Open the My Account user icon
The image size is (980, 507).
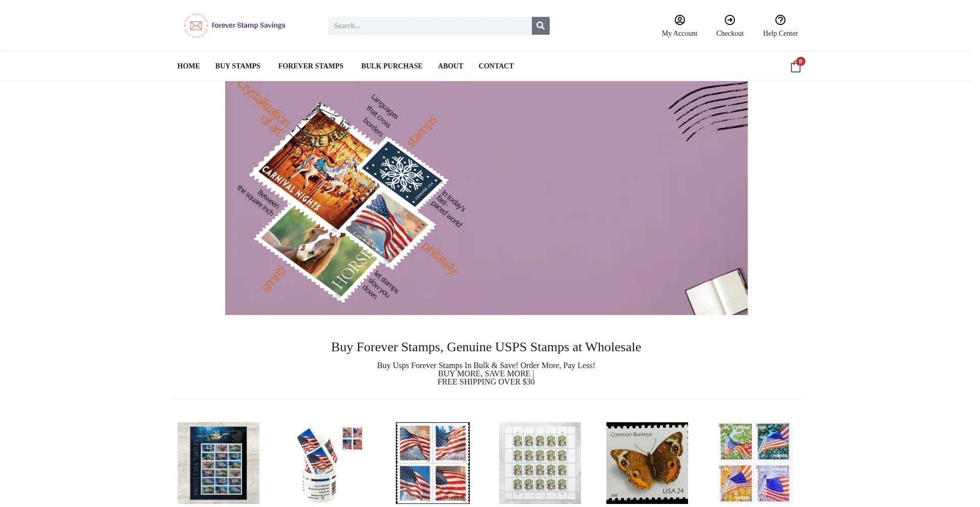point(679,20)
